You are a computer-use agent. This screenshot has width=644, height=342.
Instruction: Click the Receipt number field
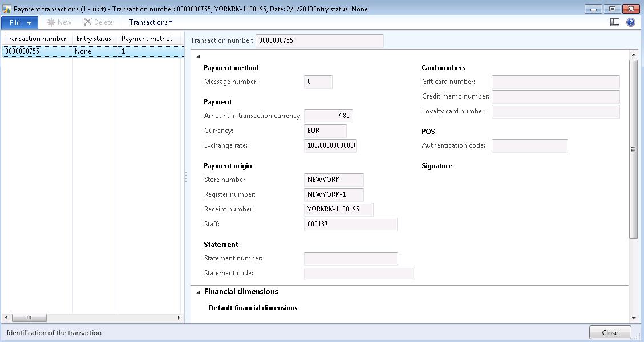pos(339,209)
